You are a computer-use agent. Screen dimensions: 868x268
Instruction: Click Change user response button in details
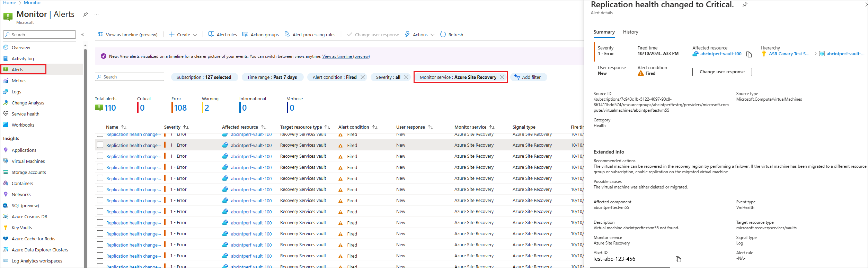coord(722,72)
